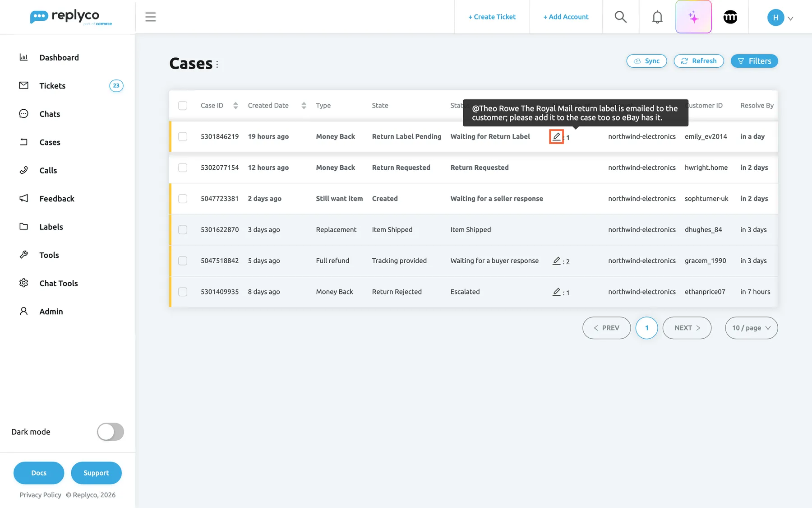This screenshot has width=812, height=508.
Task: Click the Refresh button
Action: [698, 61]
